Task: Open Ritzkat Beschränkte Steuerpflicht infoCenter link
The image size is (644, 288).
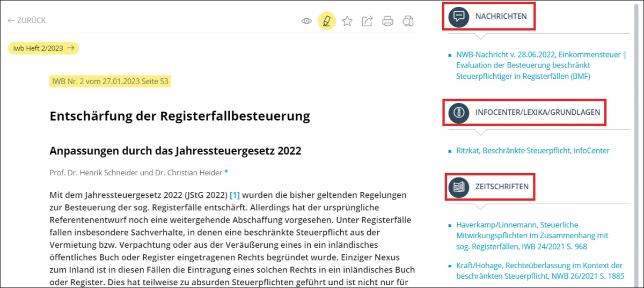Action: (532, 151)
